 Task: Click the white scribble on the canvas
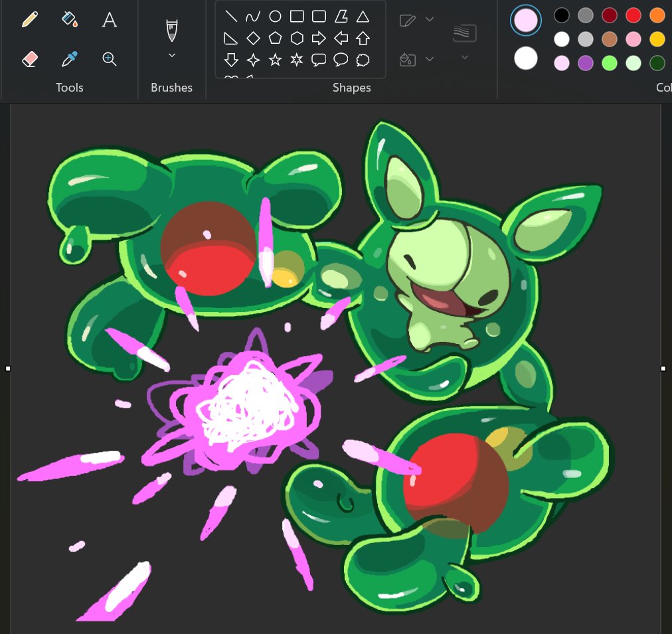(x=246, y=406)
